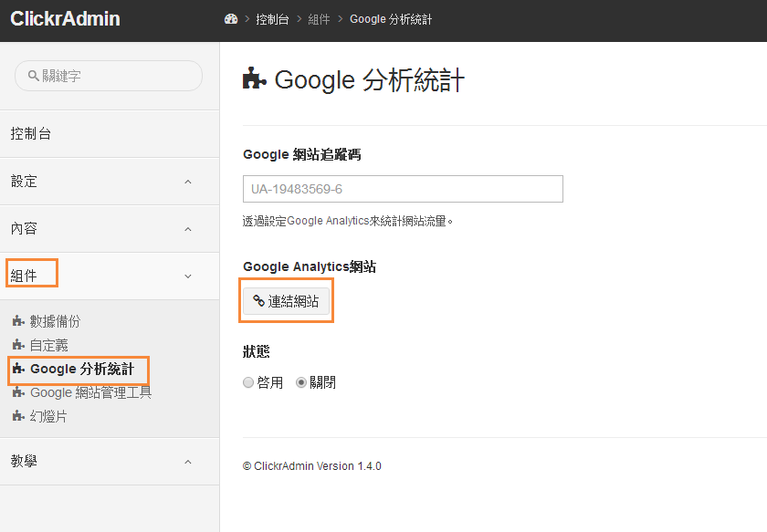Click puzzle icon beside Google 網站管理工具
This screenshot has width=767, height=532.
pyautogui.click(x=18, y=392)
